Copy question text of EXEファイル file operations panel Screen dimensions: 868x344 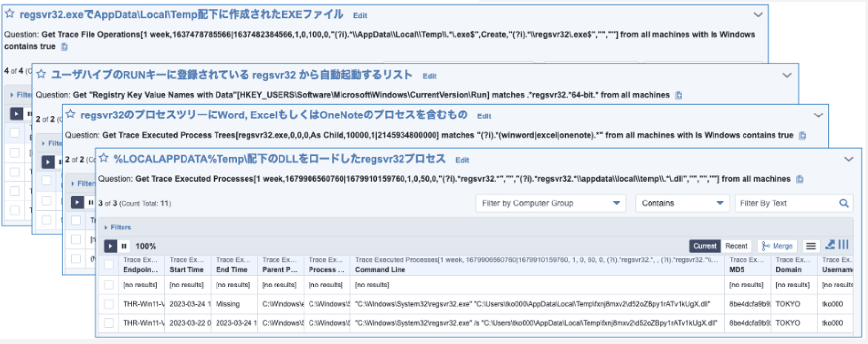(64, 47)
